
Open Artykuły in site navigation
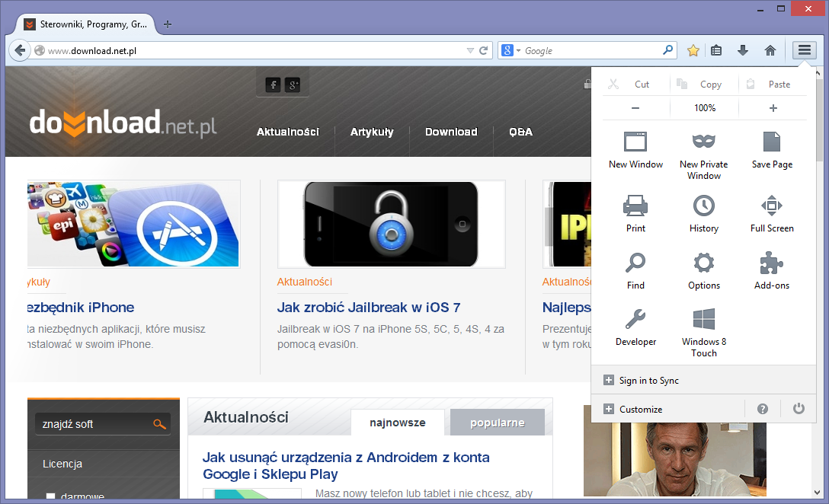(372, 132)
